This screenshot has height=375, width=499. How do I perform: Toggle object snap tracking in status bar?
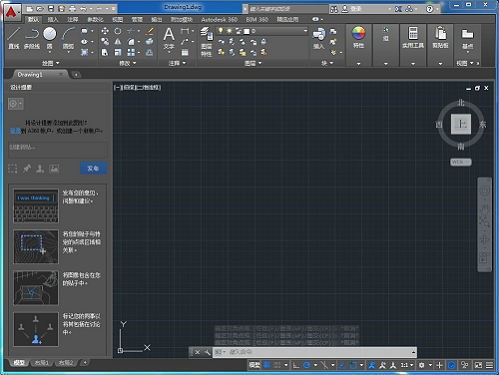[342, 365]
